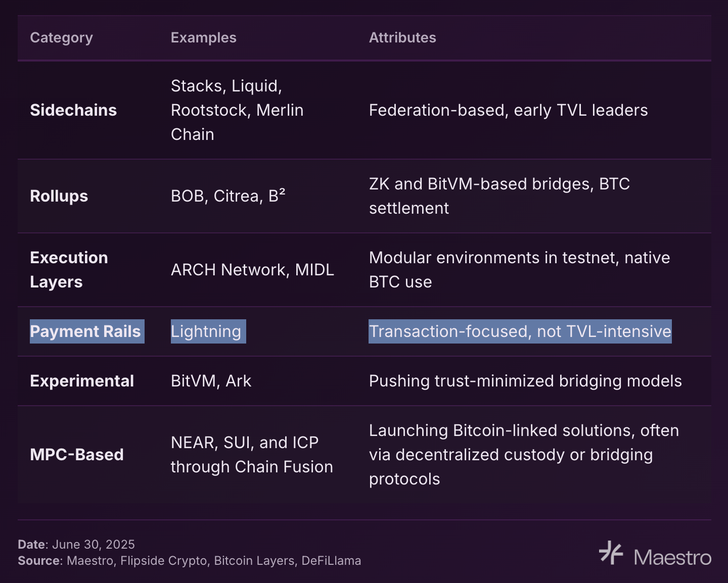Click the Examples column header
The width and height of the screenshot is (728, 583).
point(203,38)
